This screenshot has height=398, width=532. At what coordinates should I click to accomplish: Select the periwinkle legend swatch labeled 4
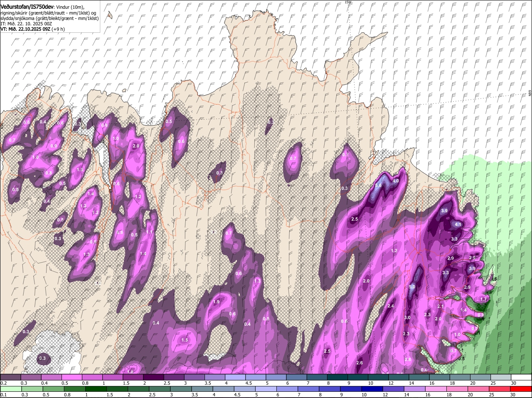click(235, 377)
